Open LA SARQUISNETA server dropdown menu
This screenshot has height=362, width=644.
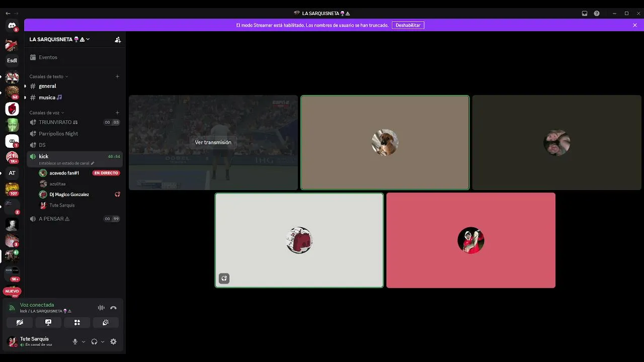coord(60,39)
